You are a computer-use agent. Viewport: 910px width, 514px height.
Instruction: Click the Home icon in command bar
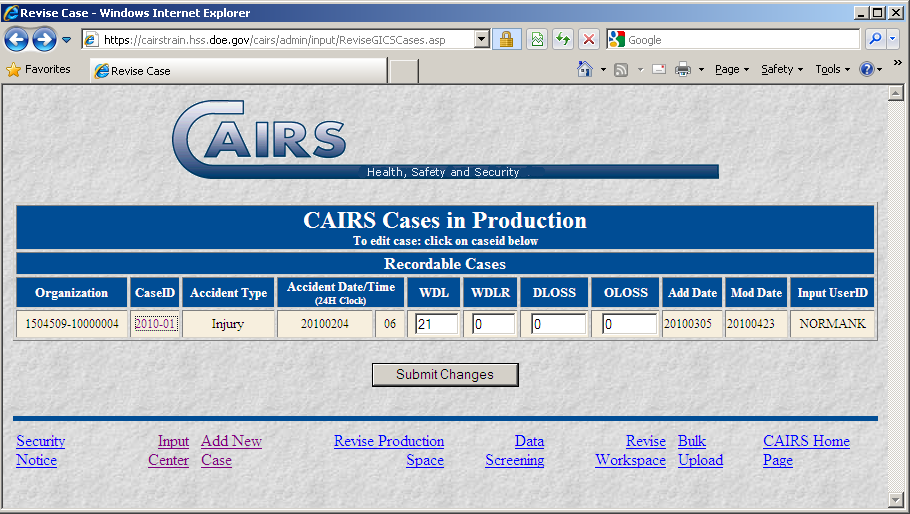585,69
